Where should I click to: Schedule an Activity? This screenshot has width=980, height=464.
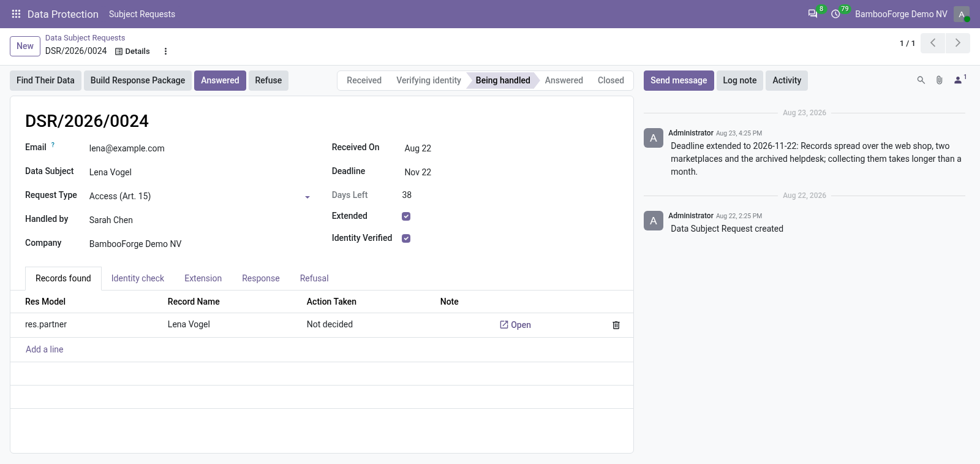pyautogui.click(x=787, y=80)
